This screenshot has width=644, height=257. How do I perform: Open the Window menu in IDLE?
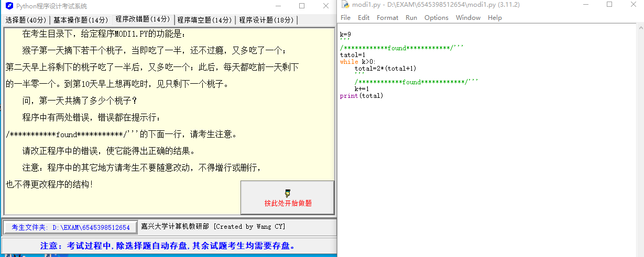pos(468,17)
